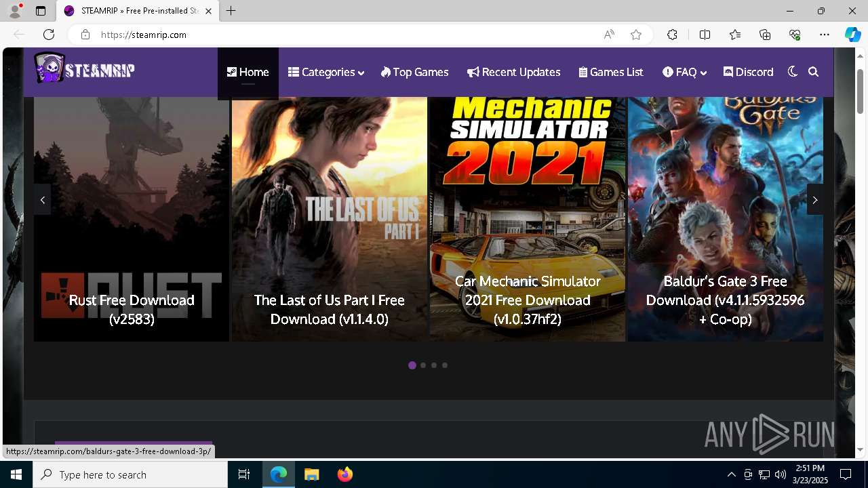Image resolution: width=868 pixels, height=488 pixels.
Task: Select the fourth slider pagination dot
Action: 445,365
